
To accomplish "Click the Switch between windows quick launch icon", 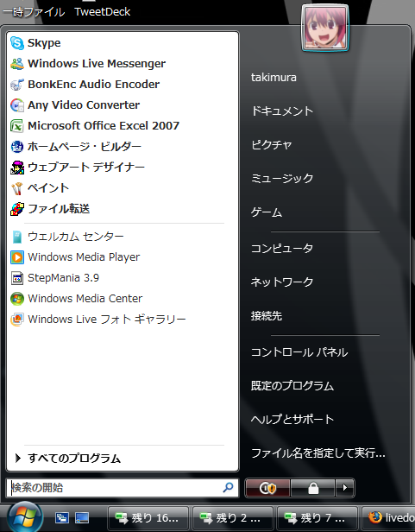I will (62, 518).
